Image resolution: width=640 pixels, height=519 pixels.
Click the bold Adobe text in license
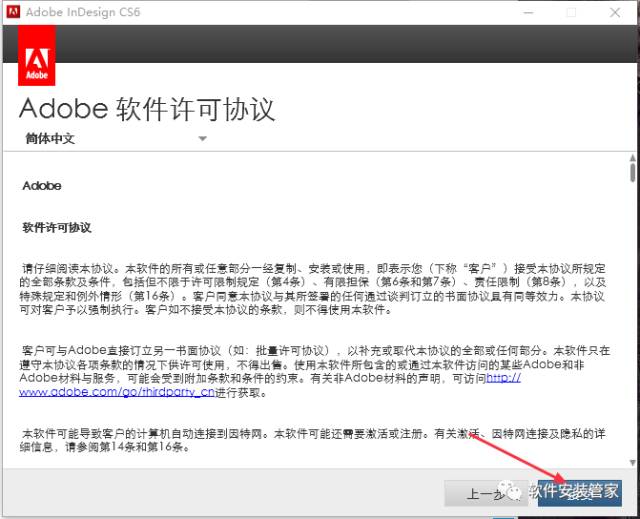pyautogui.click(x=42, y=186)
